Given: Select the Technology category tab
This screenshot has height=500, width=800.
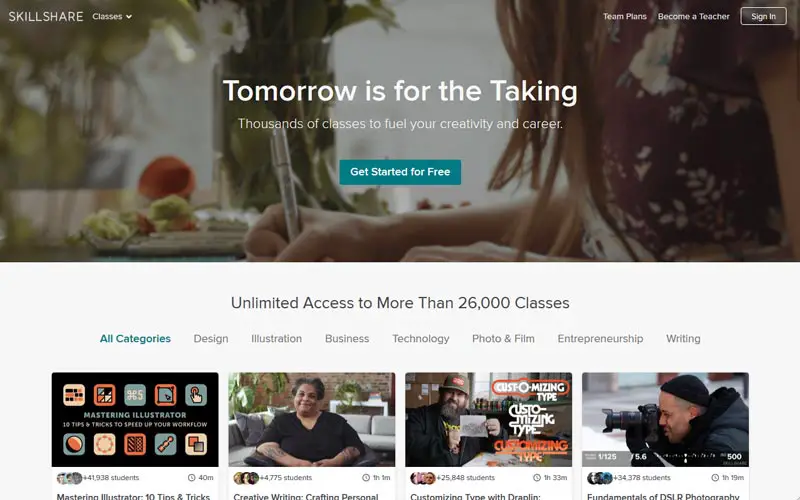Looking at the screenshot, I should pos(420,338).
